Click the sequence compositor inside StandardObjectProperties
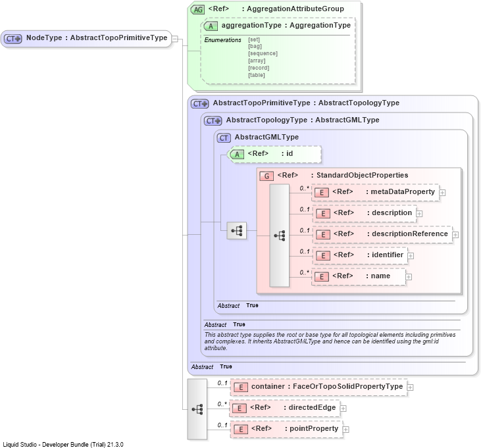The width and height of the screenshot is (481, 448). pyautogui.click(x=279, y=236)
